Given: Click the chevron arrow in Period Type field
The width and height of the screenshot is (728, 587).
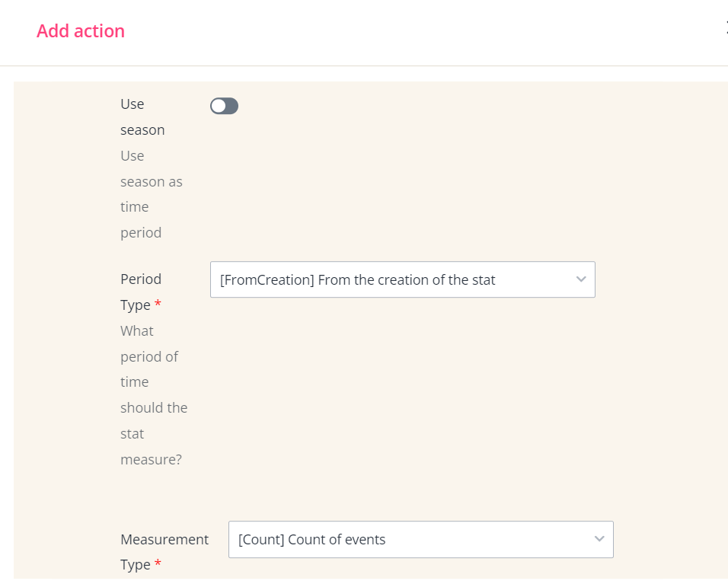Looking at the screenshot, I should pyautogui.click(x=581, y=279).
